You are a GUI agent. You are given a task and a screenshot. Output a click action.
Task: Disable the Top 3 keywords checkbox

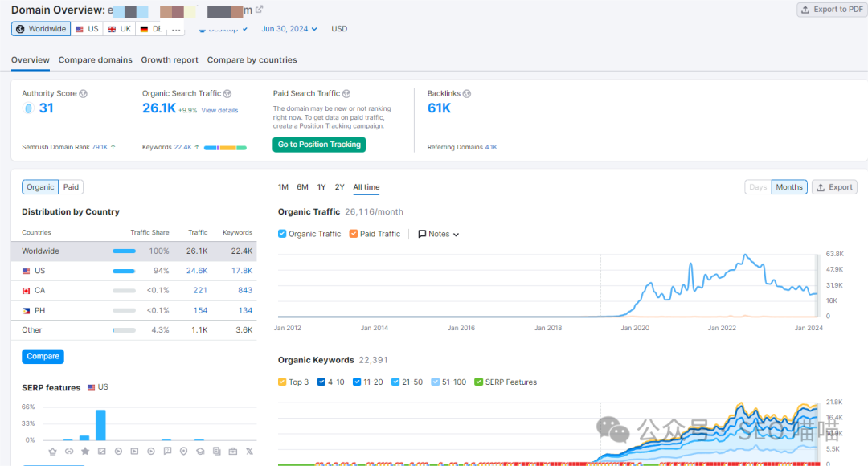[x=282, y=382]
